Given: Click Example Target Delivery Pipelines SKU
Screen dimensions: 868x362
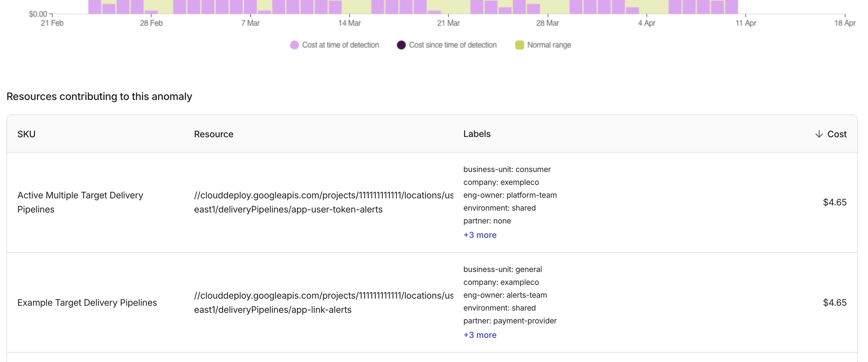Looking at the screenshot, I should 87,302.
